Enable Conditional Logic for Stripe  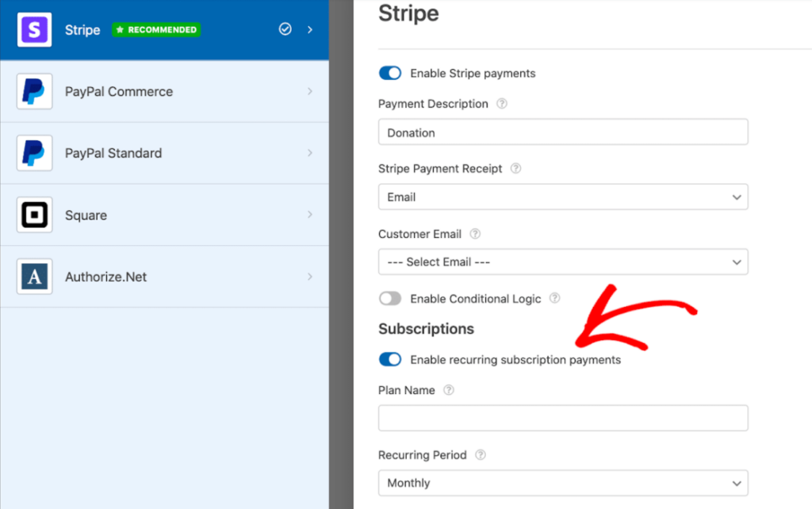click(390, 298)
